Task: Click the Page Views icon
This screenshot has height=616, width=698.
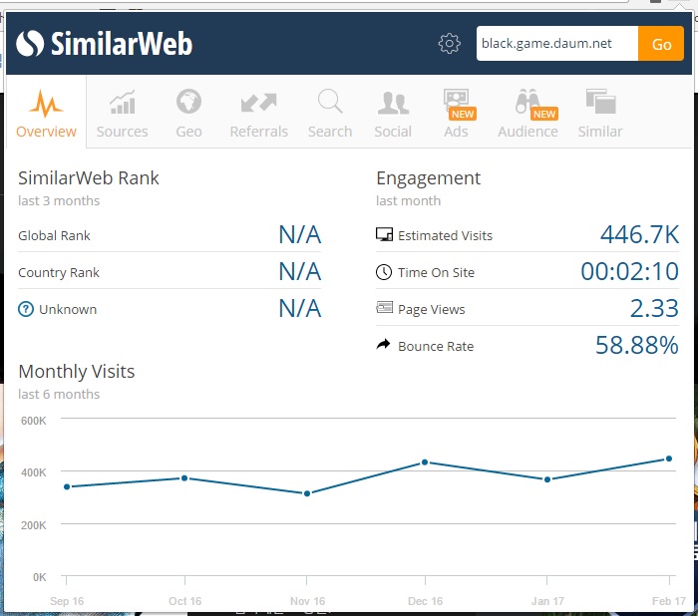Action: 384,307
